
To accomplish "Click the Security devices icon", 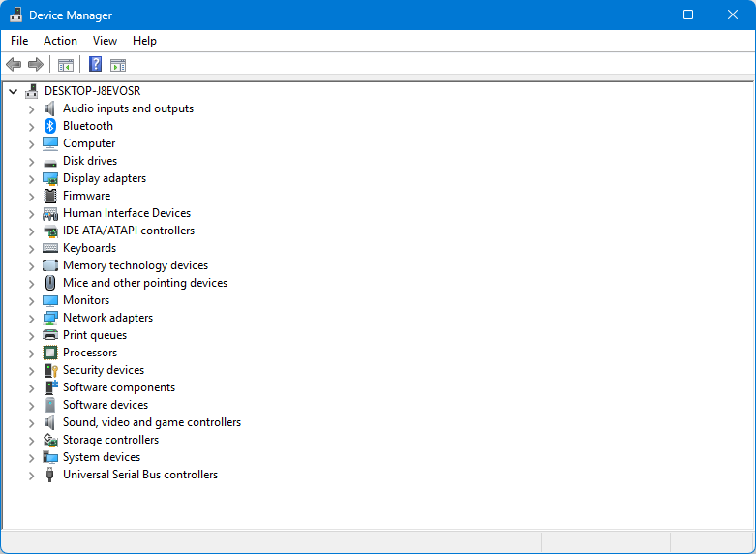I will pyautogui.click(x=50, y=370).
